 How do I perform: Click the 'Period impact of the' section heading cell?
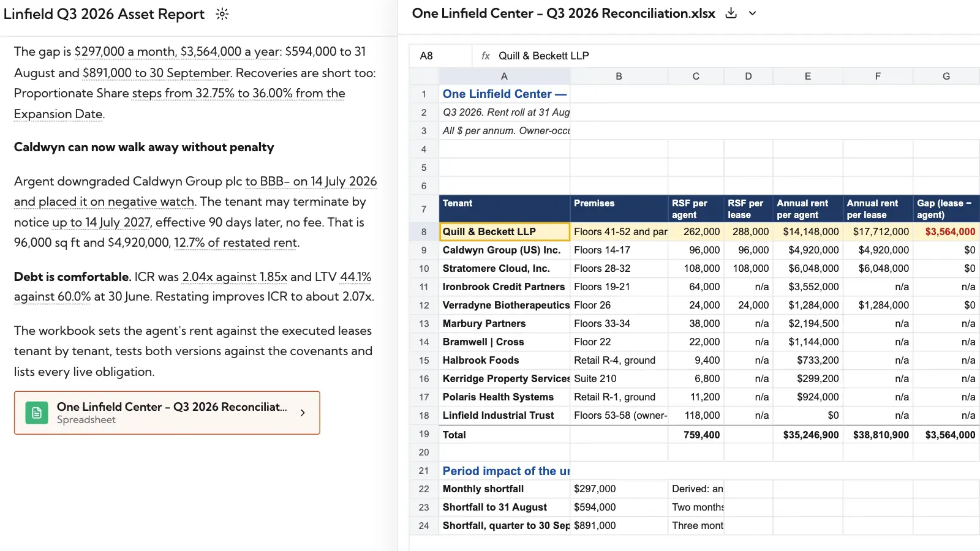tap(505, 471)
